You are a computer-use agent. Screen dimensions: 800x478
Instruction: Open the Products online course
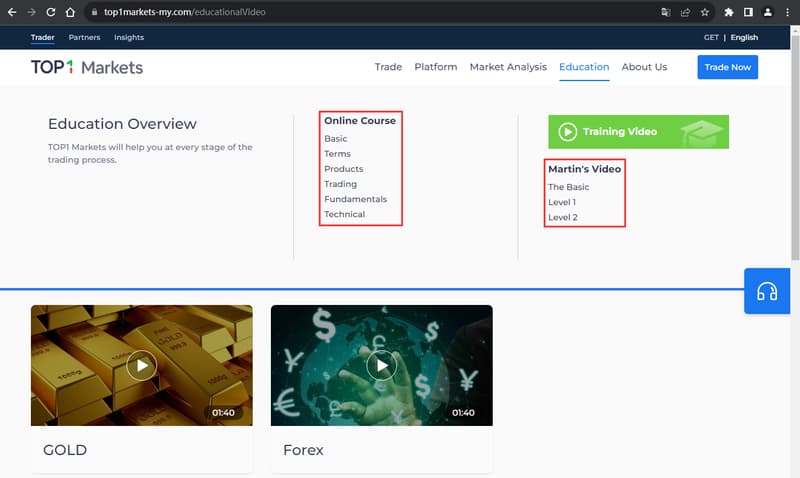(344, 169)
